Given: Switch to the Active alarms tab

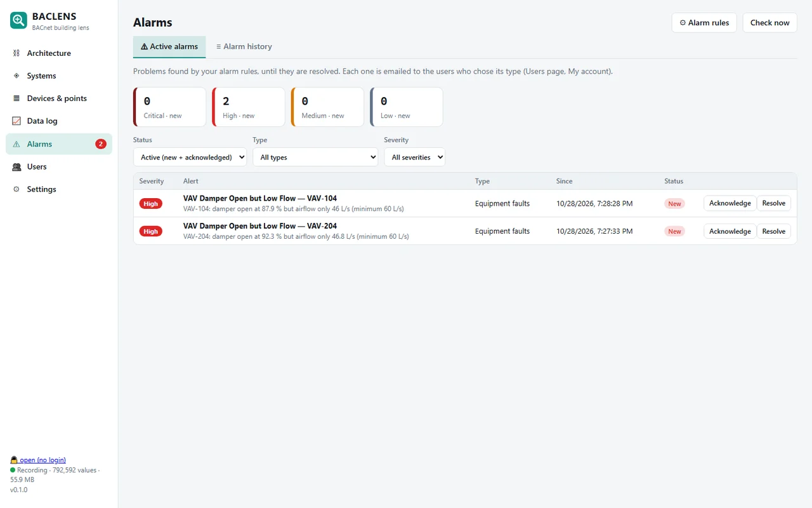Looking at the screenshot, I should [169, 46].
